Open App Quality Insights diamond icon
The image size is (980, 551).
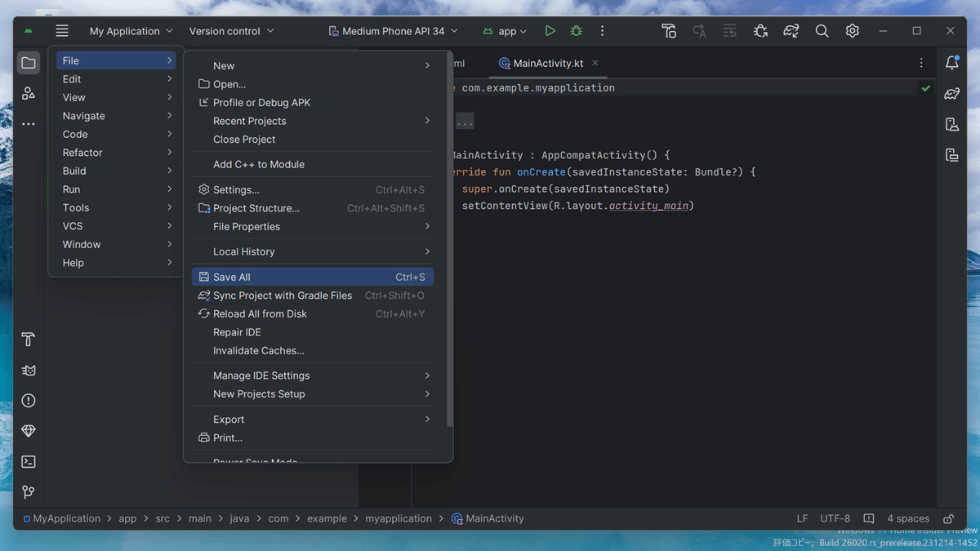(29, 431)
